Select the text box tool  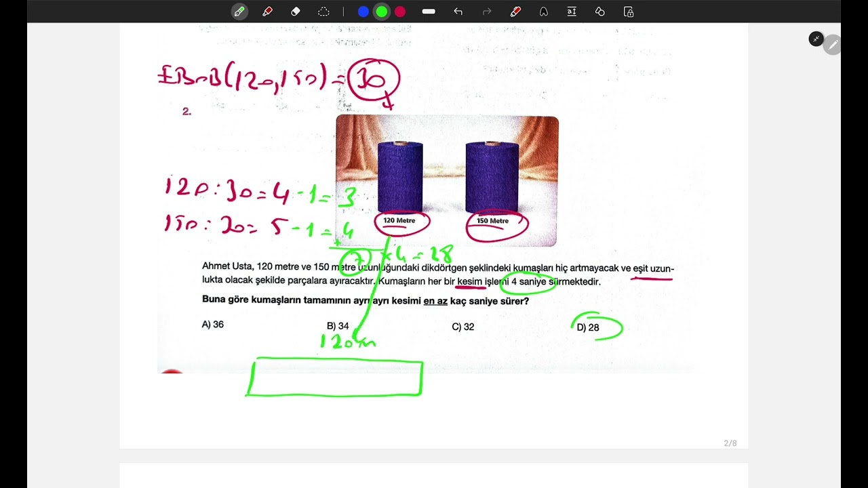pos(572,12)
